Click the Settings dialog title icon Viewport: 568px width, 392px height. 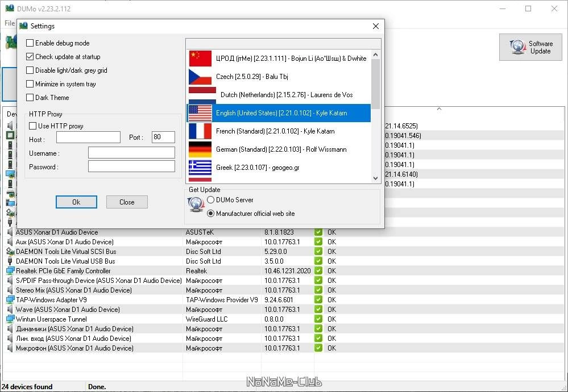[x=23, y=26]
